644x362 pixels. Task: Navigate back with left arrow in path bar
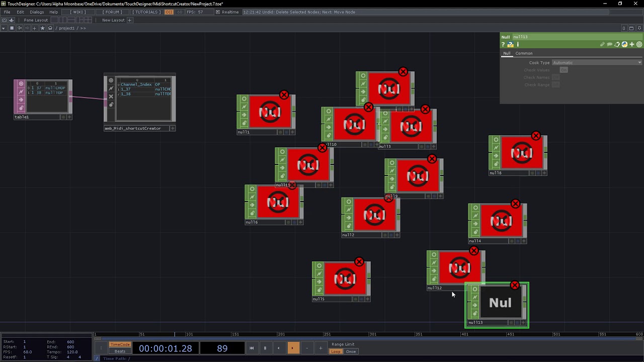pyautogui.click(x=20, y=28)
